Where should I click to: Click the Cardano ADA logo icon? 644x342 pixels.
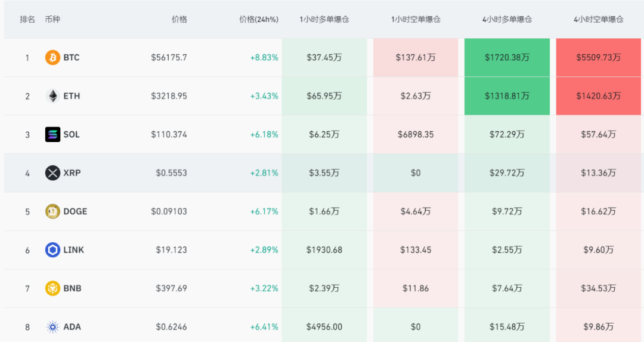52,327
